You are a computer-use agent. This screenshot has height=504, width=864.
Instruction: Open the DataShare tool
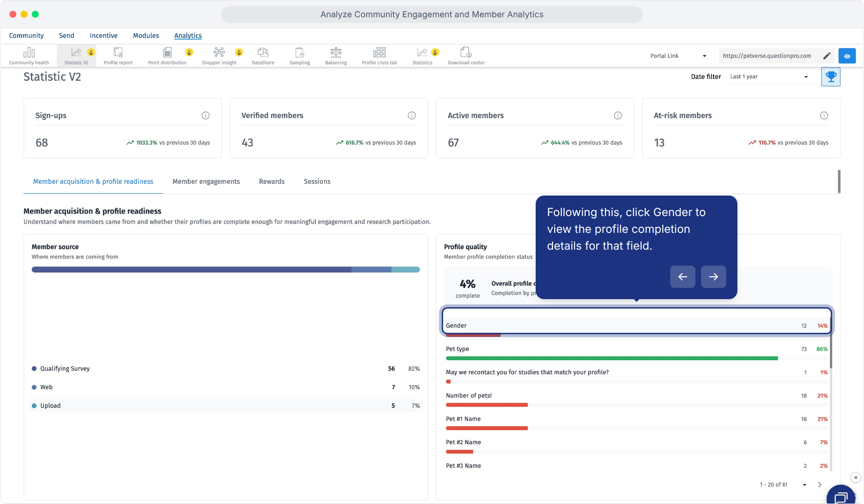pyautogui.click(x=263, y=56)
